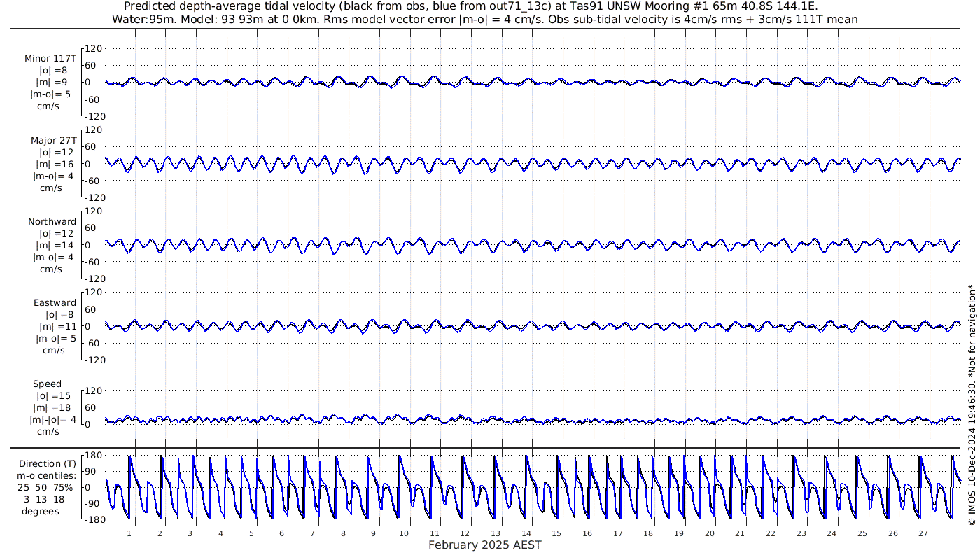Click the IMOS copyright text on right edge
980x560 pixels.
pos(971,406)
